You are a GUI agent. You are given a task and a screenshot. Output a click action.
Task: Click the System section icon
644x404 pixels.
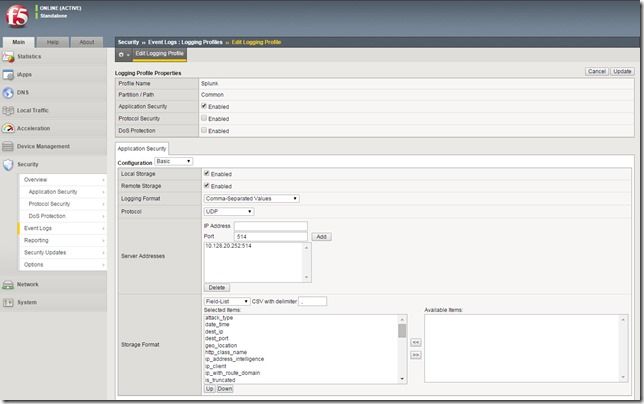(x=9, y=302)
